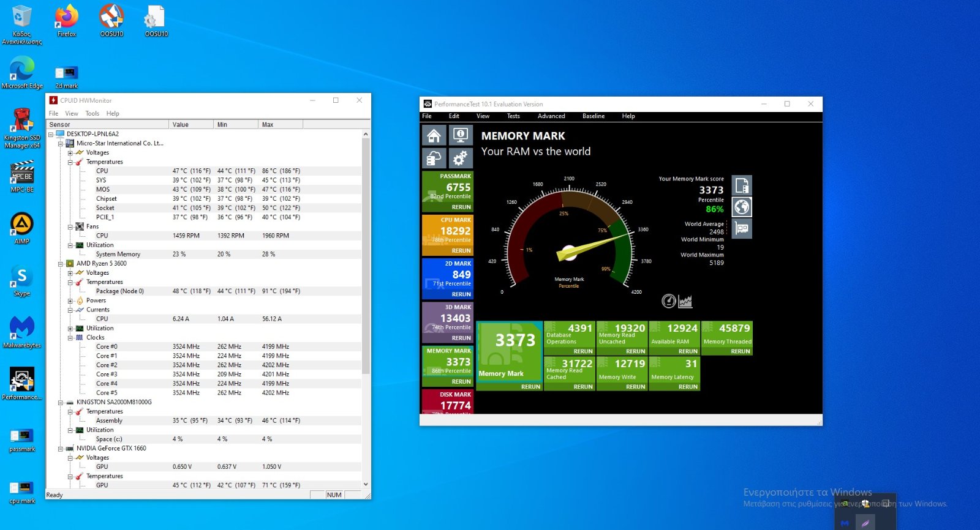Click the expansion card hardware comparison icon
This screenshot has height=530, width=980.
click(742, 228)
